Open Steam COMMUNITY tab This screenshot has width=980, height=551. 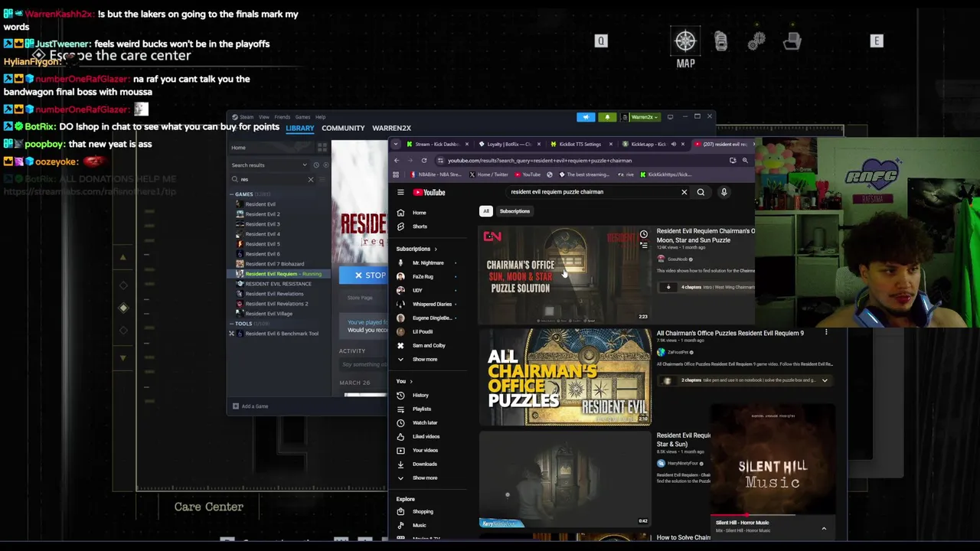pos(343,128)
